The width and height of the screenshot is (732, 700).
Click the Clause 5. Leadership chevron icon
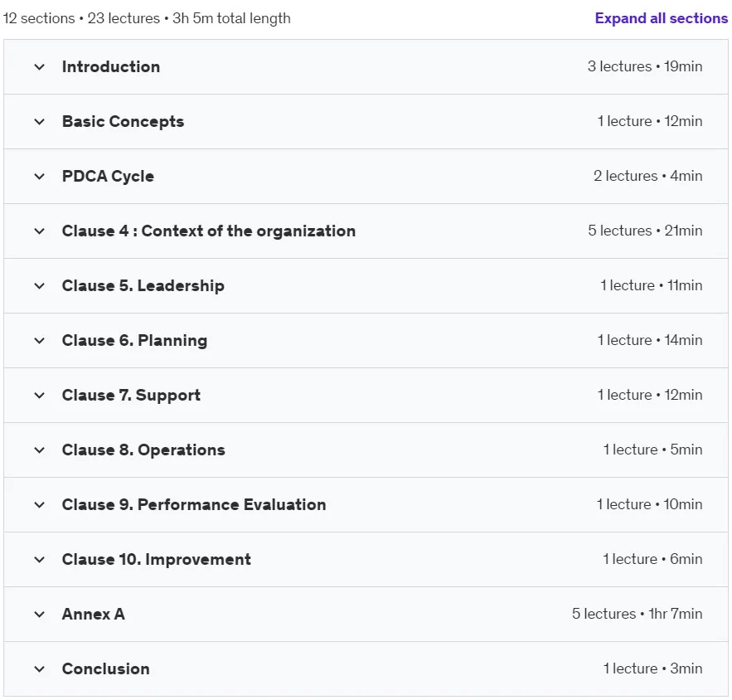pyautogui.click(x=40, y=286)
